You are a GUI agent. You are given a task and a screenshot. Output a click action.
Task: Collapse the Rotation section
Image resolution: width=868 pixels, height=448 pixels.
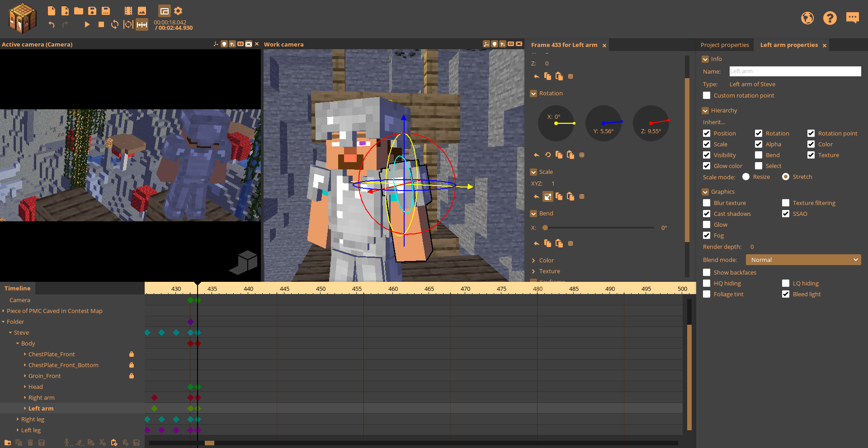click(533, 93)
